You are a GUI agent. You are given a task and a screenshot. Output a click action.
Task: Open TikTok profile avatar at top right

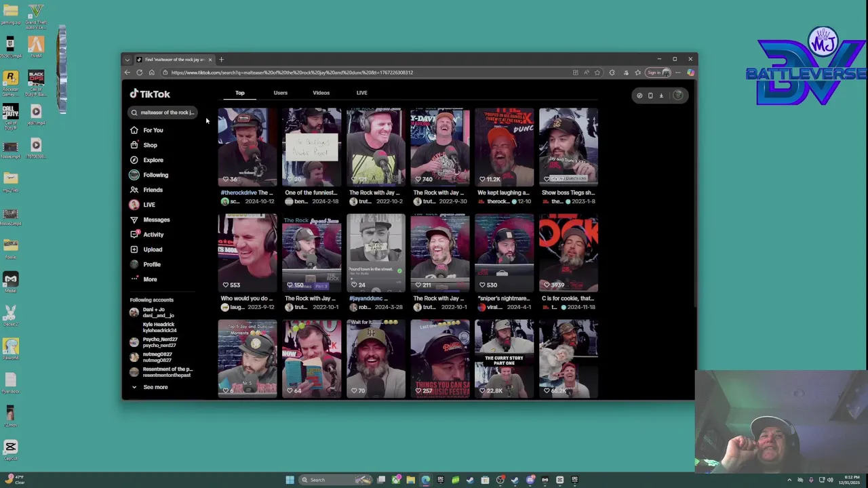677,96
